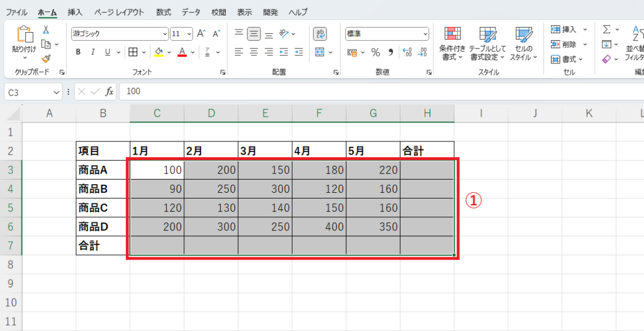
Task: Click the Clear eraser icon
Action: pos(607,59)
